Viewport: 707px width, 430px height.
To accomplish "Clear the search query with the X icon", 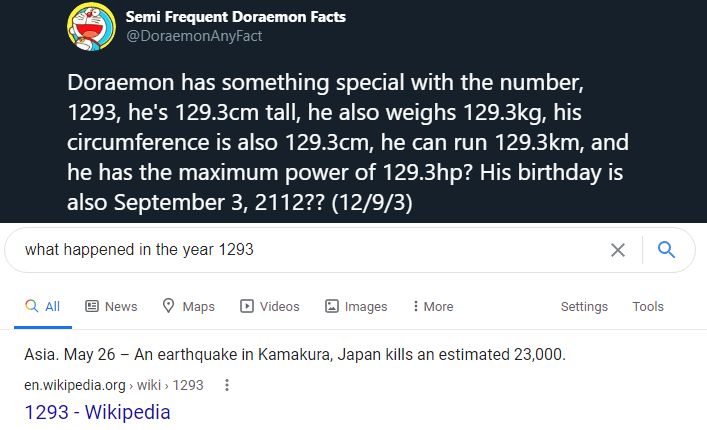I will tap(618, 250).
